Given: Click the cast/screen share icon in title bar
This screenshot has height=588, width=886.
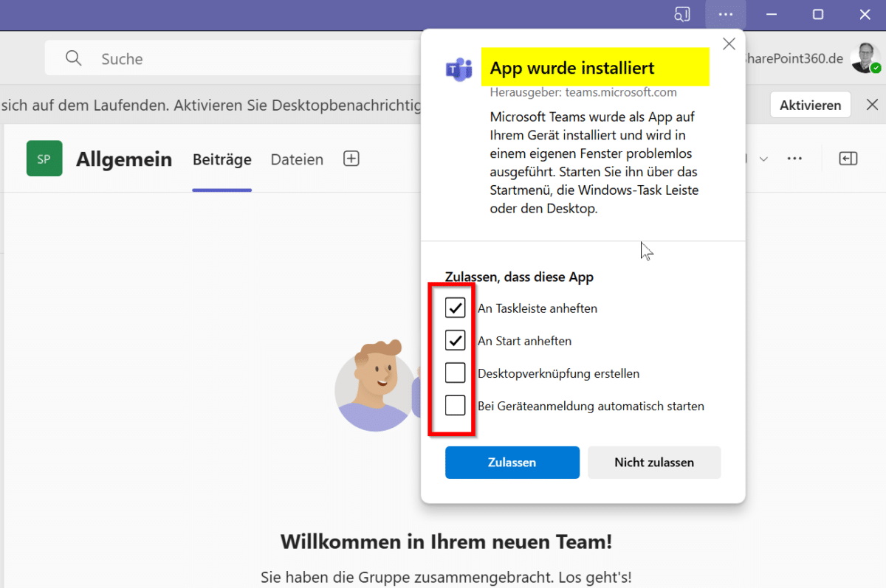Looking at the screenshot, I should (681, 15).
